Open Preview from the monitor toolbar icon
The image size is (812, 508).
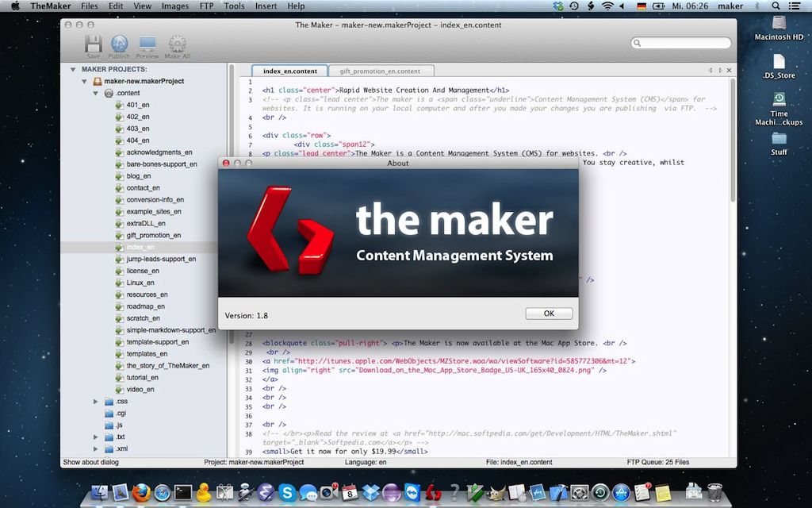(x=147, y=44)
